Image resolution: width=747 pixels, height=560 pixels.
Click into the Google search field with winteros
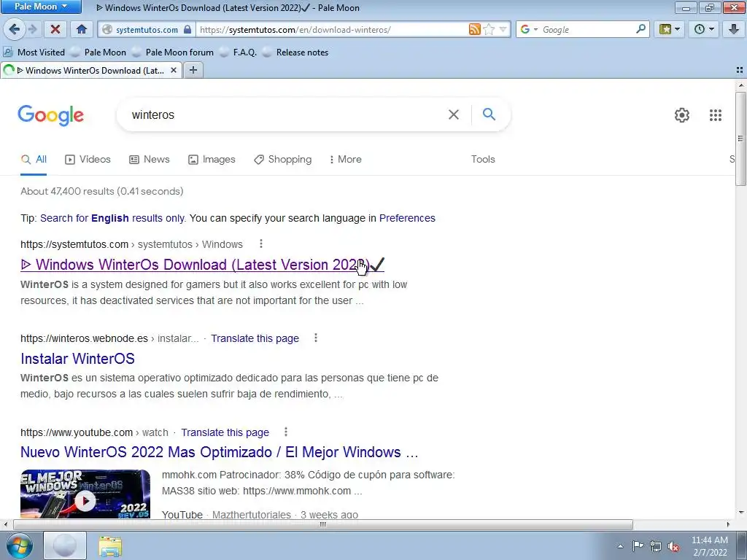coord(286,114)
